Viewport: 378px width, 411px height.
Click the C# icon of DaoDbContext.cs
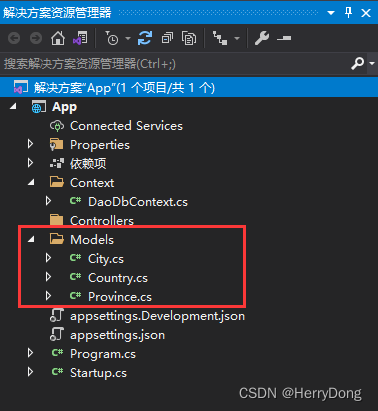[75, 200]
